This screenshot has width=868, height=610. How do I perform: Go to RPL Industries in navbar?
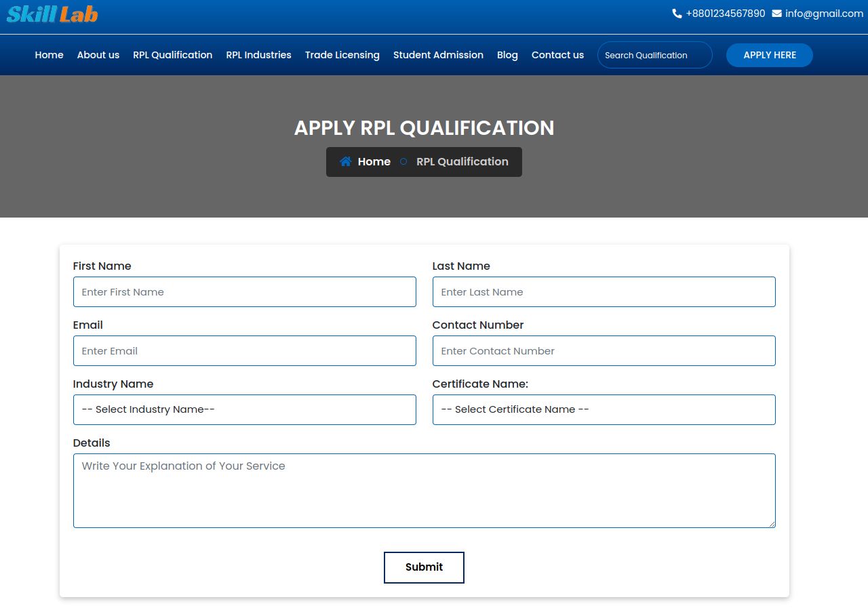coord(258,55)
